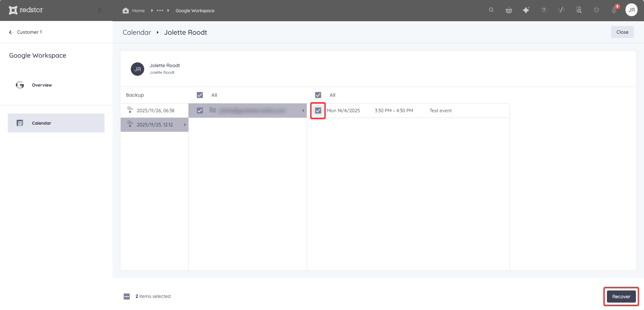Viewport: 644px width, 310px height.
Task: Expand the breadcrumb ellipsis menu
Action: pos(160,10)
